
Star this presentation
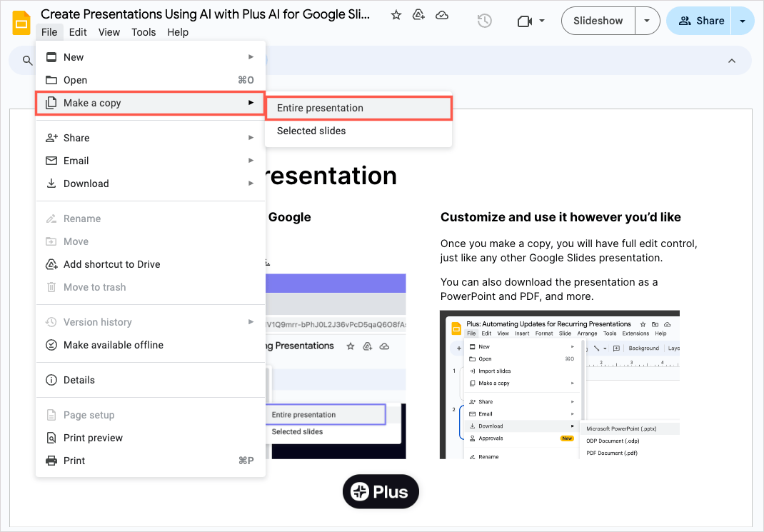click(x=396, y=15)
